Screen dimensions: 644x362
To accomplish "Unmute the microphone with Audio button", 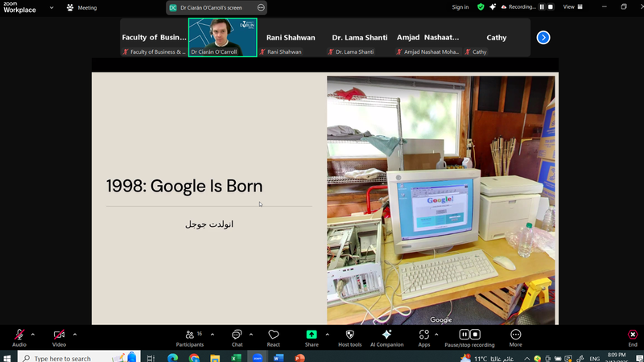I will (19, 338).
